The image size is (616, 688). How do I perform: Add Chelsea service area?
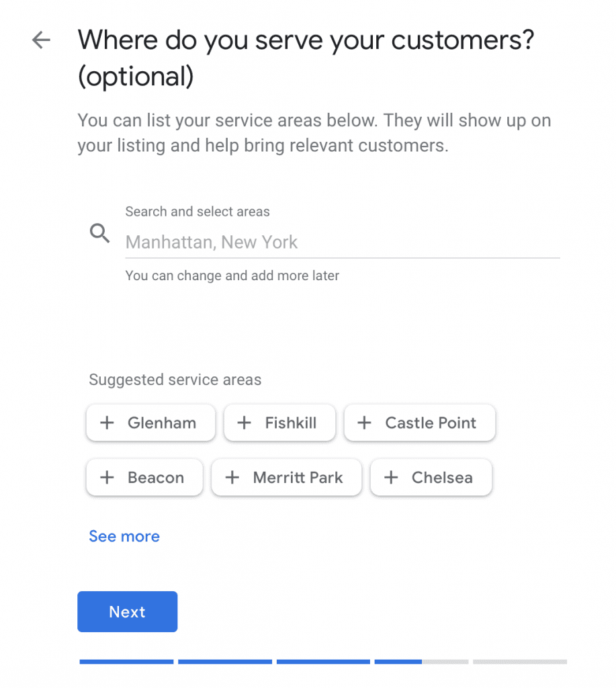coord(431,477)
